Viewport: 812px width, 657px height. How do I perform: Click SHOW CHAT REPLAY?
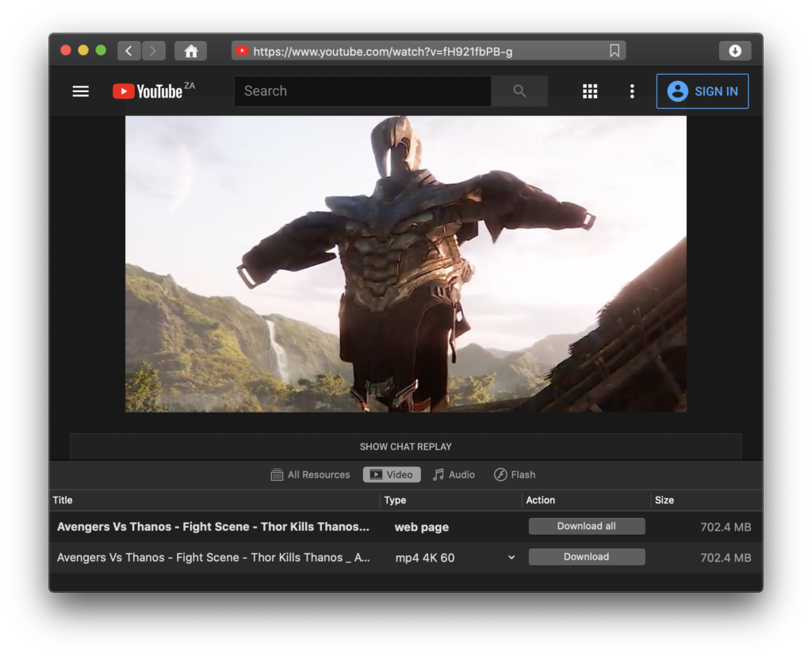(x=406, y=447)
